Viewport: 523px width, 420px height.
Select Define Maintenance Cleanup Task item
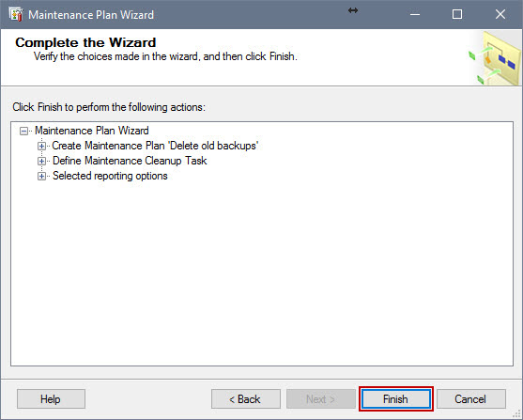point(130,161)
